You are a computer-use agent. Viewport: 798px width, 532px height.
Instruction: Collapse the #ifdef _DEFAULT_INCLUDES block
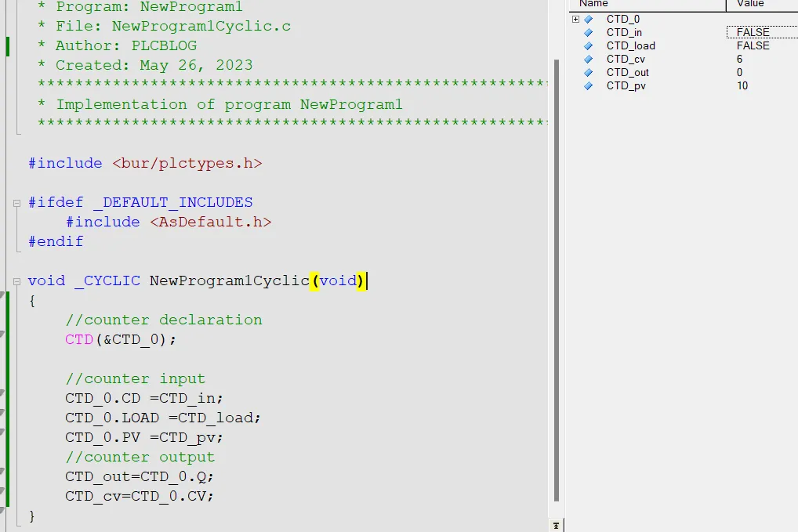click(x=17, y=202)
